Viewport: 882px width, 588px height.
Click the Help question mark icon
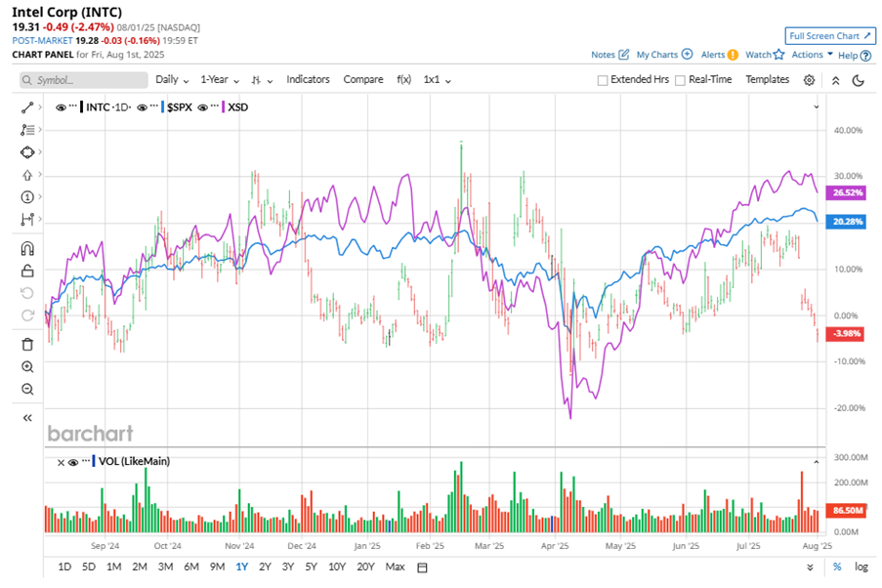pos(865,55)
